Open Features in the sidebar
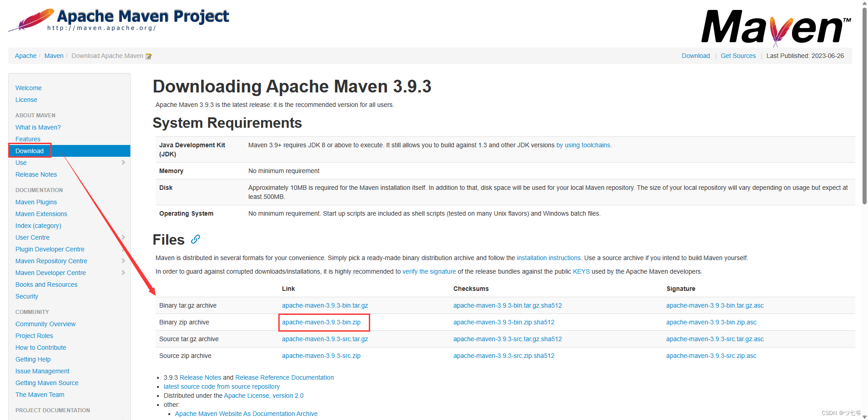The image size is (868, 420). tap(28, 139)
